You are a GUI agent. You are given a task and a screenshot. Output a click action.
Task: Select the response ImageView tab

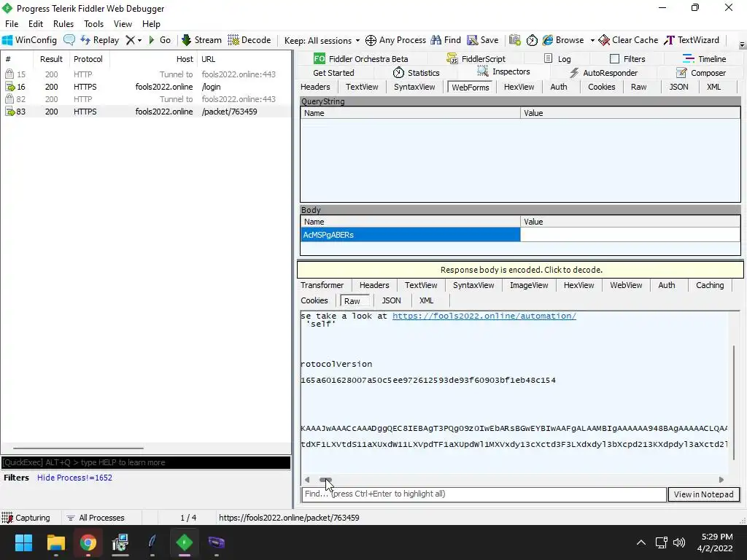529,285
